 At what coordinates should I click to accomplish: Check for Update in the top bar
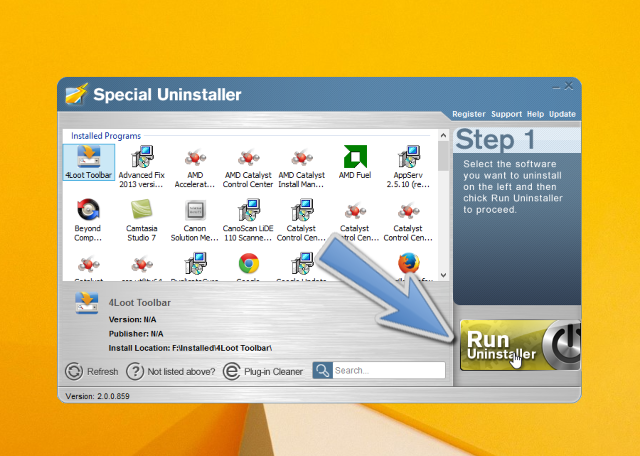(562, 114)
